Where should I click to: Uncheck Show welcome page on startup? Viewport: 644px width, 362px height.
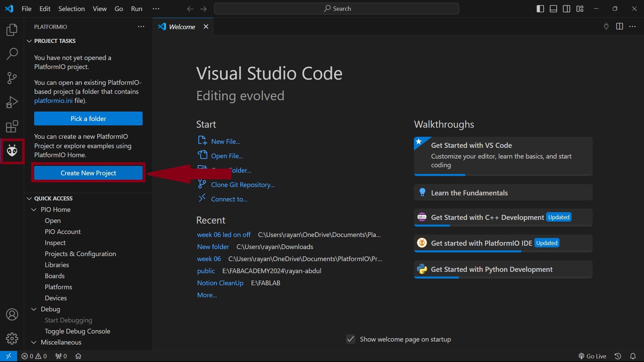pyautogui.click(x=351, y=339)
